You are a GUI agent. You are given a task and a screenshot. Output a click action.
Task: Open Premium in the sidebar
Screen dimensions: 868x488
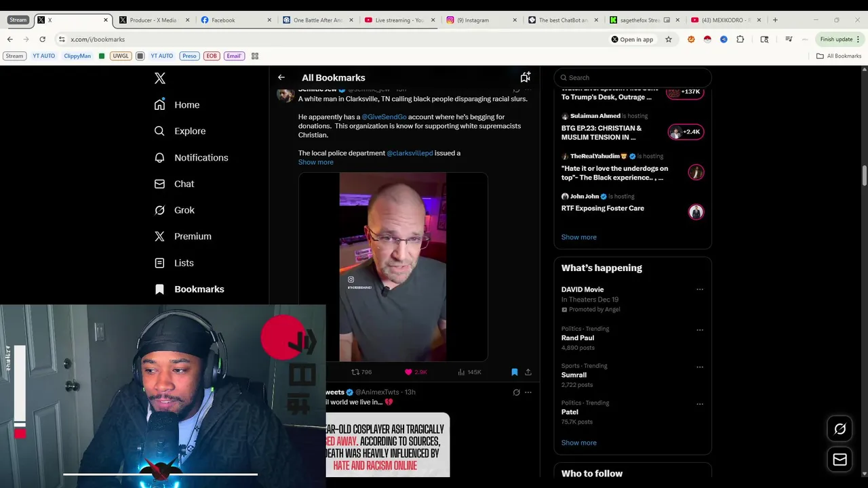[182, 237]
